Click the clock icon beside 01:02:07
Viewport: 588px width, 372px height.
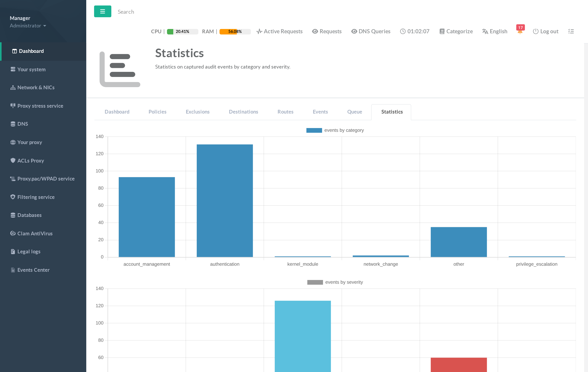403,32
